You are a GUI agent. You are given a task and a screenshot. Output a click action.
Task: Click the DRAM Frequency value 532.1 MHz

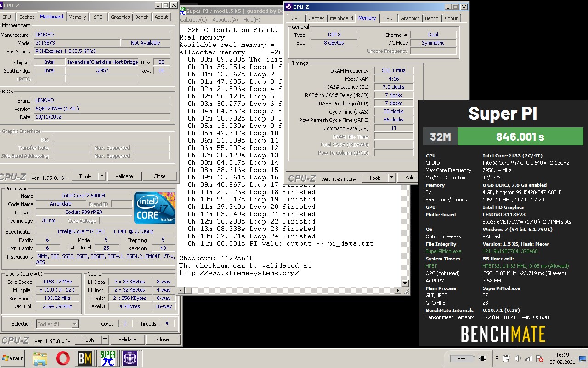(x=394, y=70)
